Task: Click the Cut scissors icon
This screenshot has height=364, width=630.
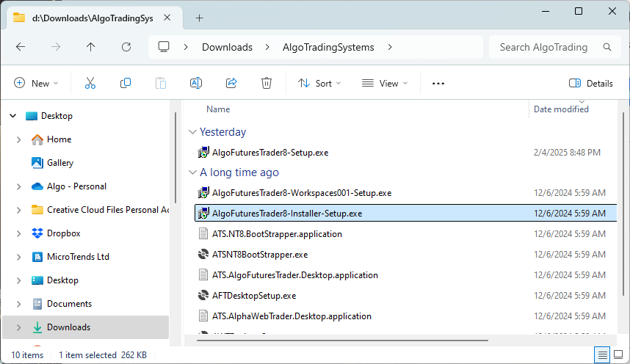Action: click(x=90, y=83)
